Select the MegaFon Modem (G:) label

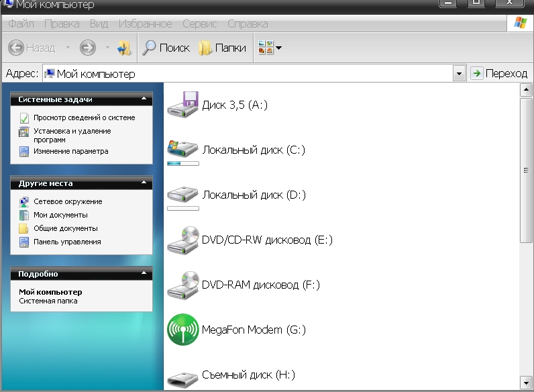254,330
